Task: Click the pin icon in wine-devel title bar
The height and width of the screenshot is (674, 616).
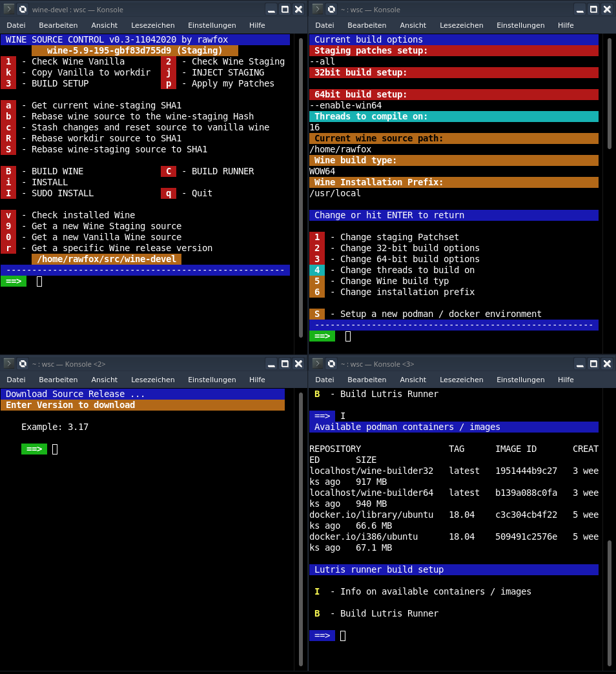Action: tap(23, 9)
